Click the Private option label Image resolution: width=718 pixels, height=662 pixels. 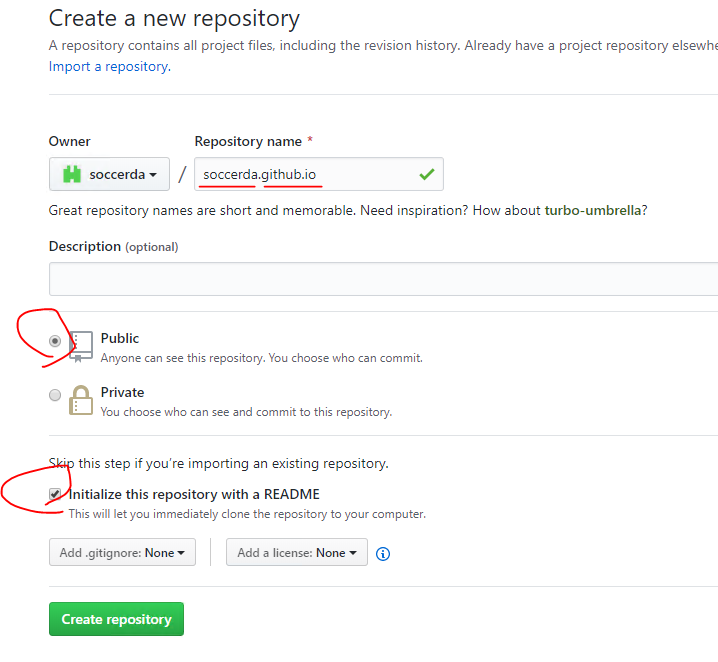tap(122, 392)
